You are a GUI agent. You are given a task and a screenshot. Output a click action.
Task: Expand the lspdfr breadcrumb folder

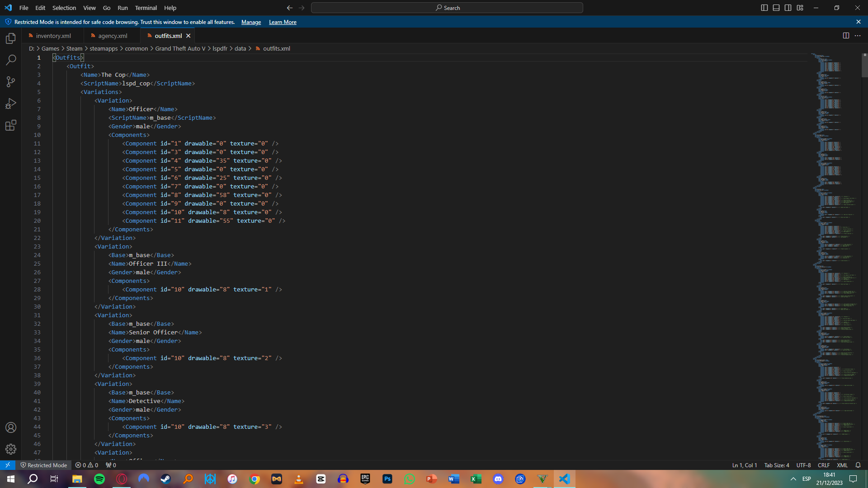[x=220, y=48]
